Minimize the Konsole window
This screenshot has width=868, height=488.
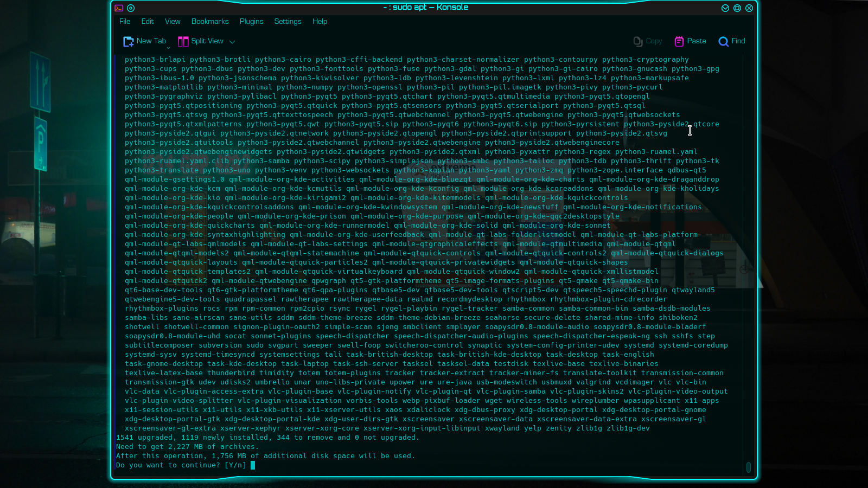click(x=725, y=8)
